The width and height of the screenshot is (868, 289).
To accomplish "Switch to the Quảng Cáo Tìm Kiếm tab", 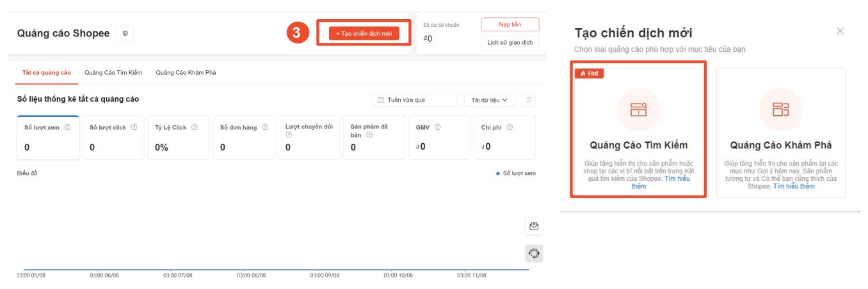I will click(113, 72).
